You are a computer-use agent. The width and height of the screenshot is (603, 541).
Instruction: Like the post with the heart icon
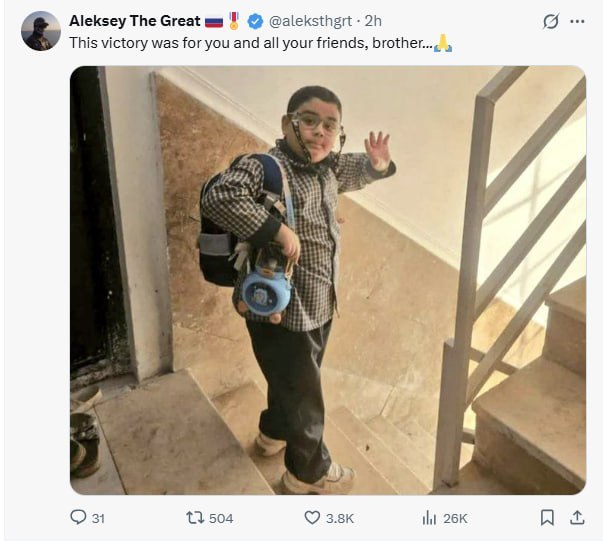pos(312,517)
